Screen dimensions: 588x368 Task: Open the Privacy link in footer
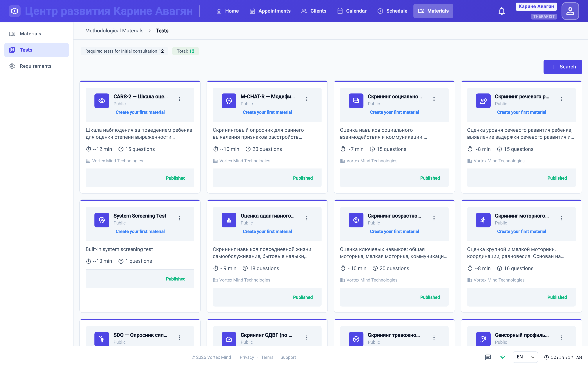(x=247, y=357)
